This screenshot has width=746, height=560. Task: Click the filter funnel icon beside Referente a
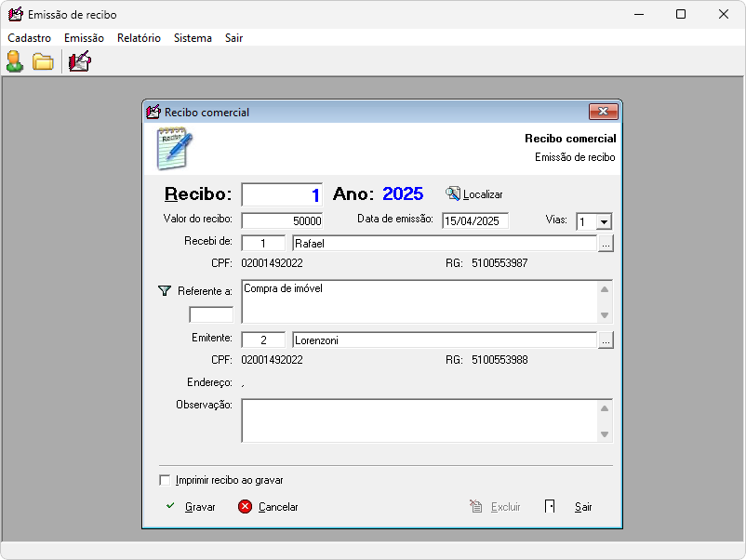pos(165,291)
